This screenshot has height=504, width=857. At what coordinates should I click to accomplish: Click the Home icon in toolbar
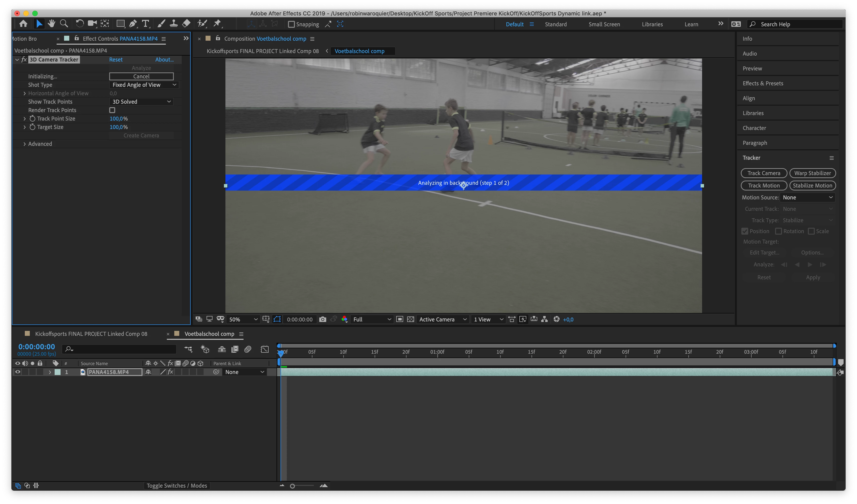24,24
